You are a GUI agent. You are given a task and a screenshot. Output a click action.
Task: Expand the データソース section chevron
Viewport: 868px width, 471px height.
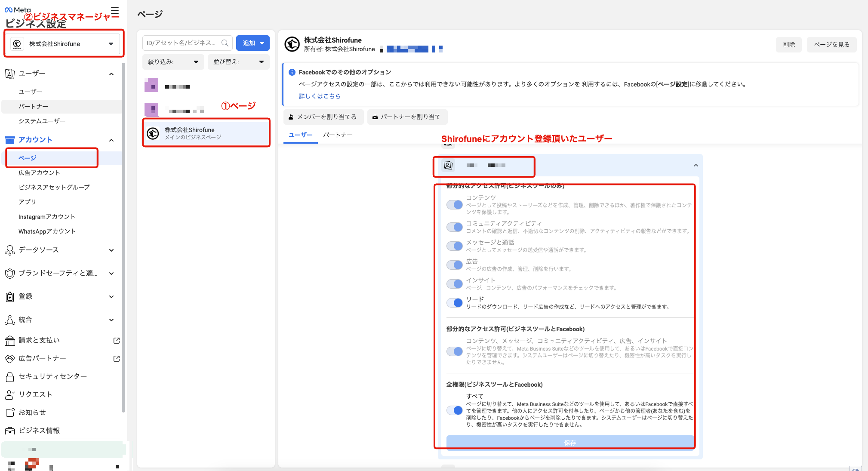[111, 250]
